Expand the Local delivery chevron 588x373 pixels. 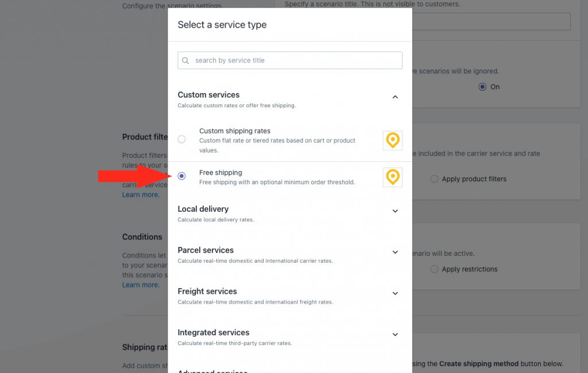point(395,211)
